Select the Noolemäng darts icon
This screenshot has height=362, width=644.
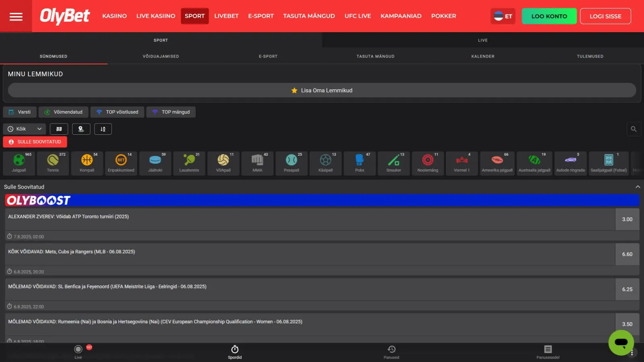point(428,163)
